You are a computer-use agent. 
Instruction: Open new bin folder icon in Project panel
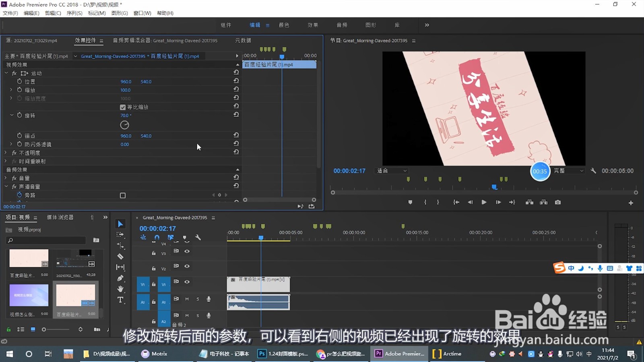point(96,240)
